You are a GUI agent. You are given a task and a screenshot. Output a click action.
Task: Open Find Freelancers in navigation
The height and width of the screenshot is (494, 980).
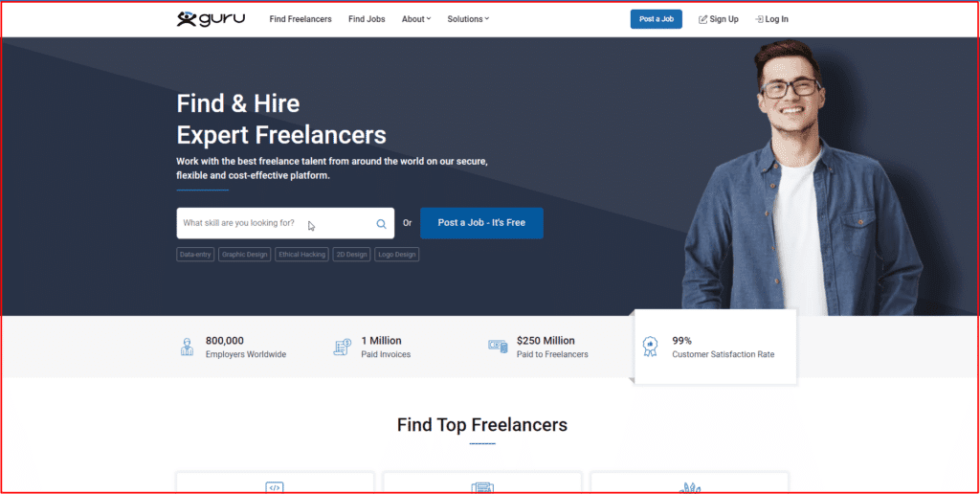pos(301,19)
